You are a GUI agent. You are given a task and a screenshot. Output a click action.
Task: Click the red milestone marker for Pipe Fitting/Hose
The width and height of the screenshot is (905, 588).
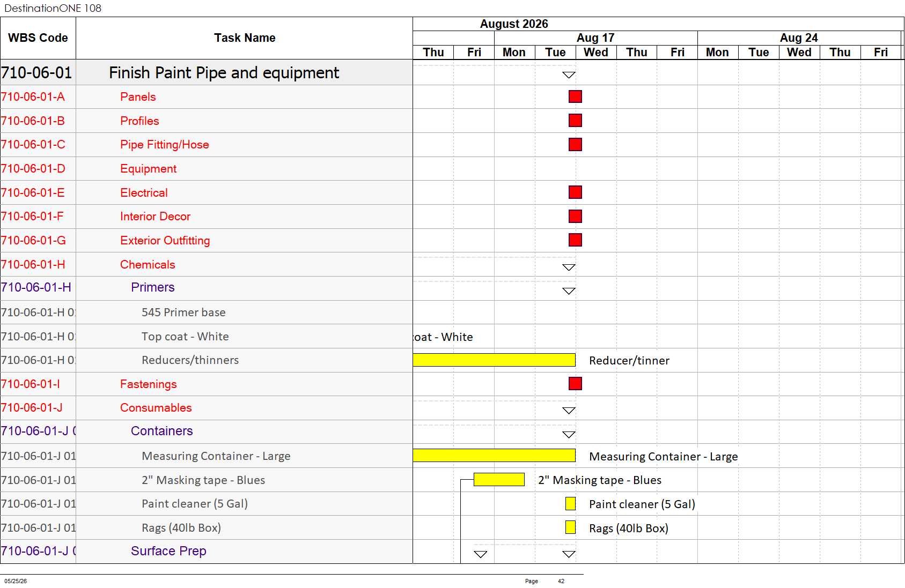pos(575,145)
